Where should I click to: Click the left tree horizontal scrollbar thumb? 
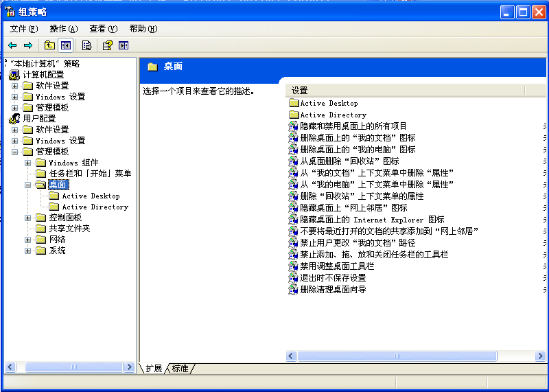coord(74,367)
